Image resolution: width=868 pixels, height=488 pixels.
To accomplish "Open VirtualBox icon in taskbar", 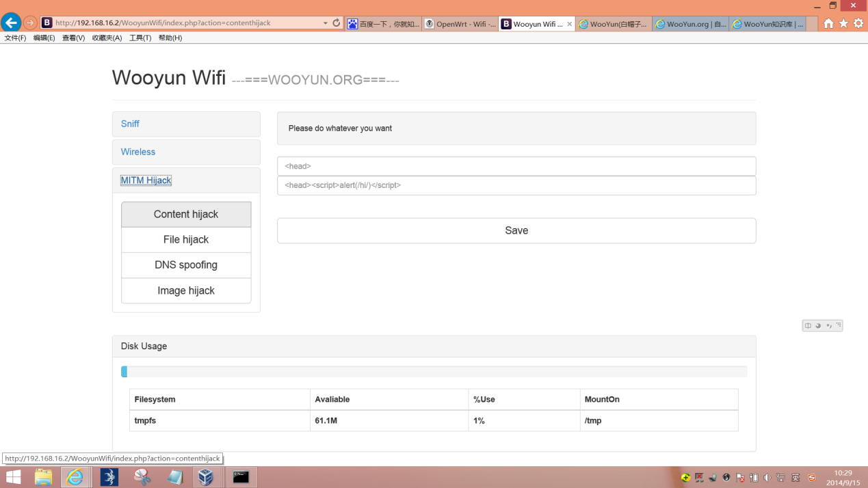I will 206,476.
